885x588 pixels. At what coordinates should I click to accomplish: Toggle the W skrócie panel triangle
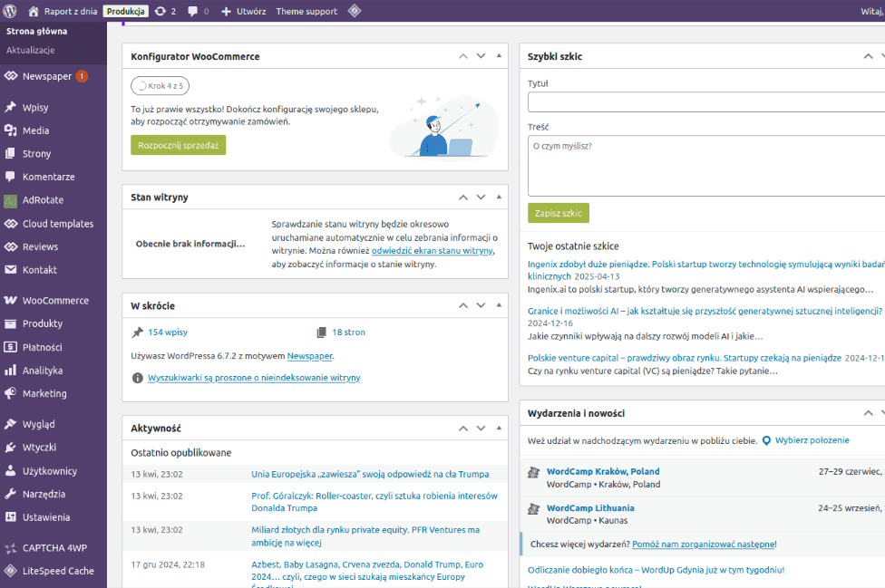499,305
